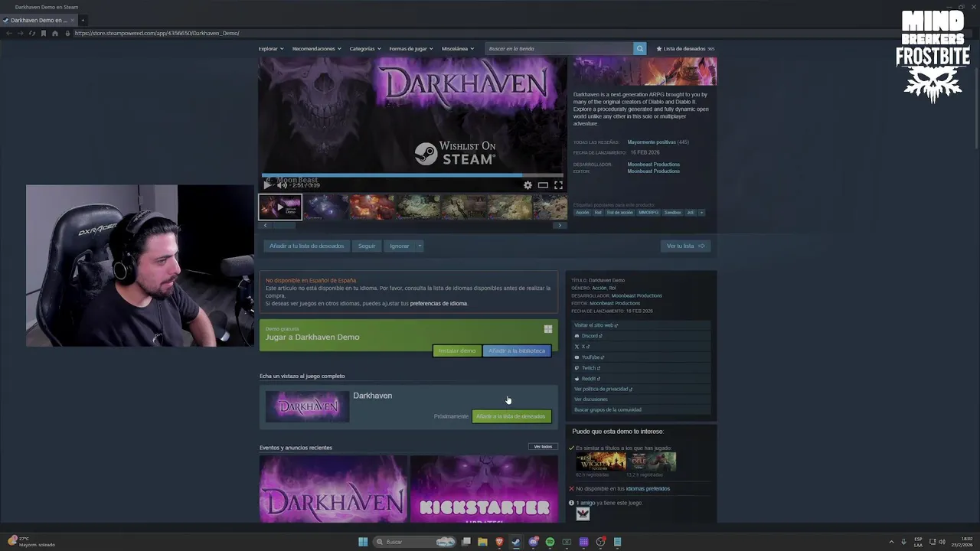Click the Seguir button
980x551 pixels.
[367, 246]
